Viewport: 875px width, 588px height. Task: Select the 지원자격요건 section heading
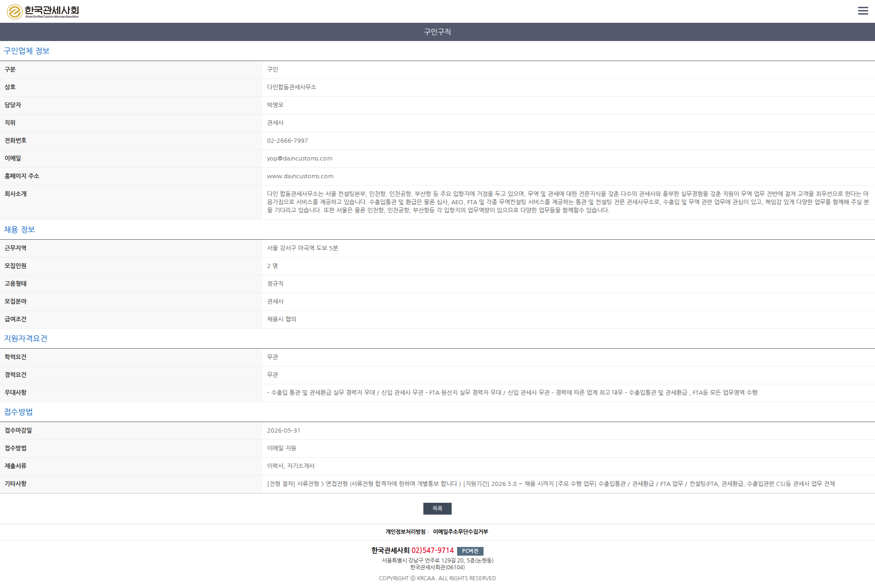pyautogui.click(x=26, y=338)
